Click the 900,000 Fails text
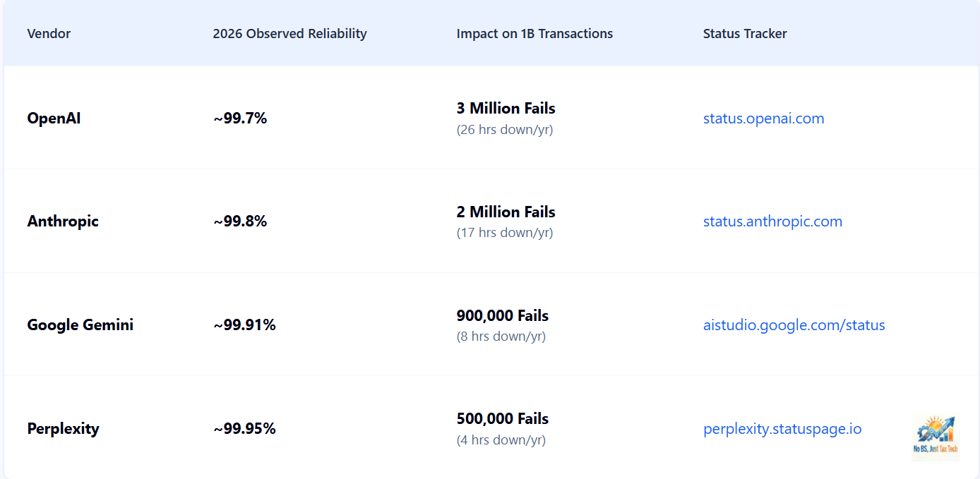The width and height of the screenshot is (980, 479). point(502,316)
